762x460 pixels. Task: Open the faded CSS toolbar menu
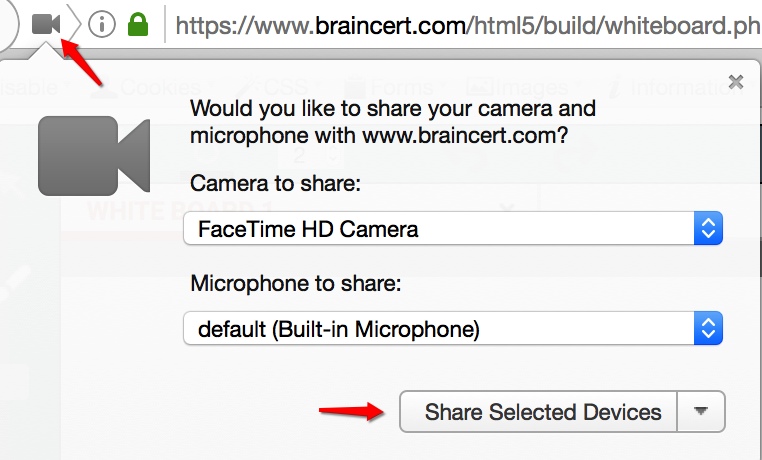(279, 87)
